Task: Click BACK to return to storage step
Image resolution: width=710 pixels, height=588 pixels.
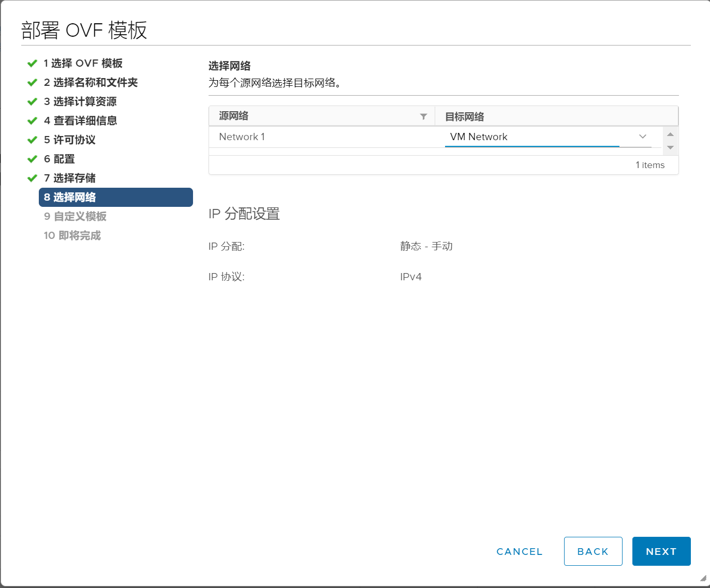Action: (x=593, y=551)
